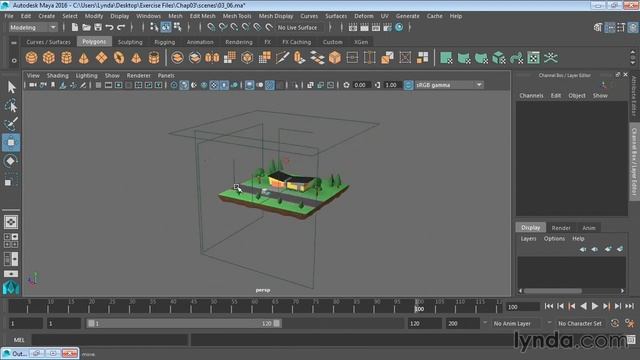Click the Automatic mapping cube UV icon
The width and height of the screenshot is (640, 360).
[x=498, y=58]
